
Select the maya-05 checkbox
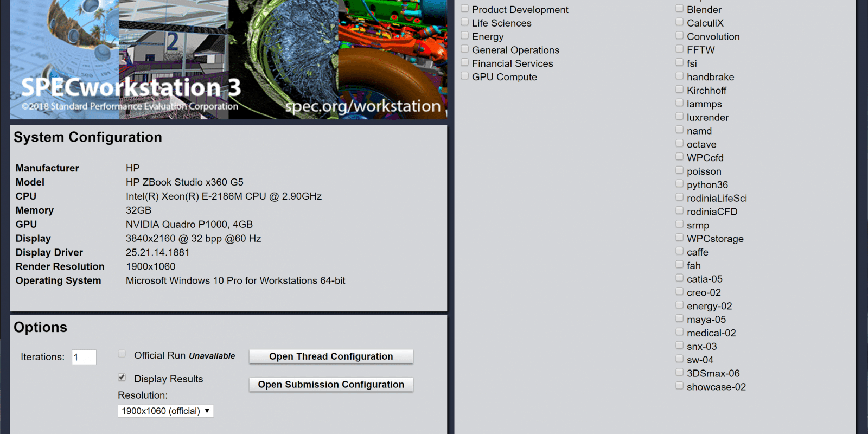(x=680, y=318)
